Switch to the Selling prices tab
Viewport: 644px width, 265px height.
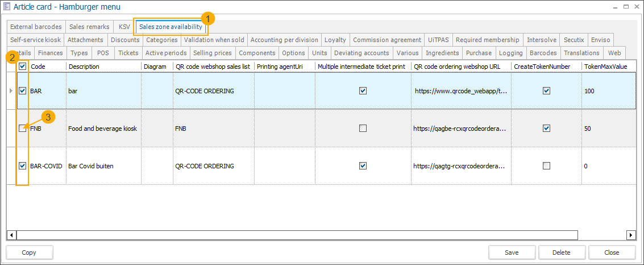point(212,53)
